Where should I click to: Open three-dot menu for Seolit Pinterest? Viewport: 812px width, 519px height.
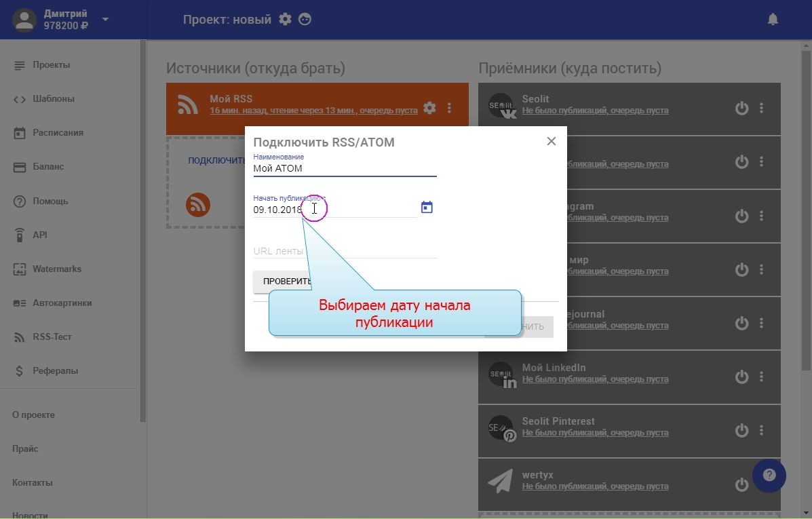(761, 430)
